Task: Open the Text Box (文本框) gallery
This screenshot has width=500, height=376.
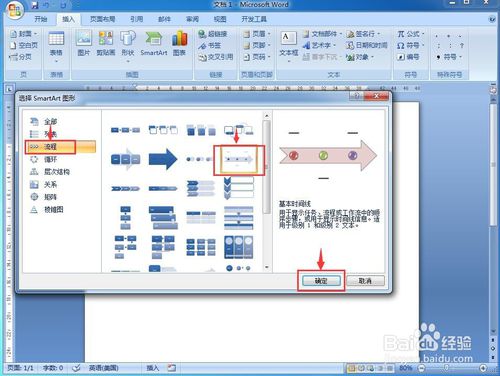Action: click(x=289, y=47)
